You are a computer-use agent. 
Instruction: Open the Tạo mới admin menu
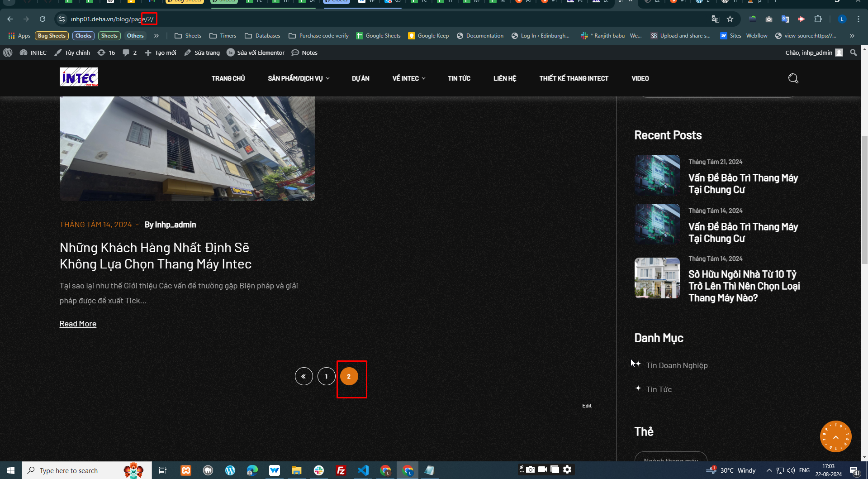(x=161, y=53)
